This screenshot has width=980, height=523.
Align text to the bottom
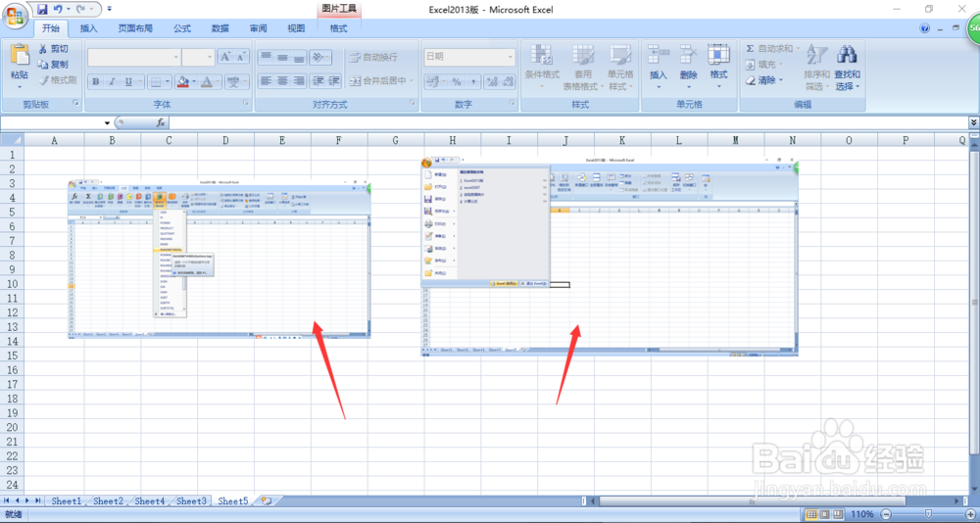[x=299, y=57]
